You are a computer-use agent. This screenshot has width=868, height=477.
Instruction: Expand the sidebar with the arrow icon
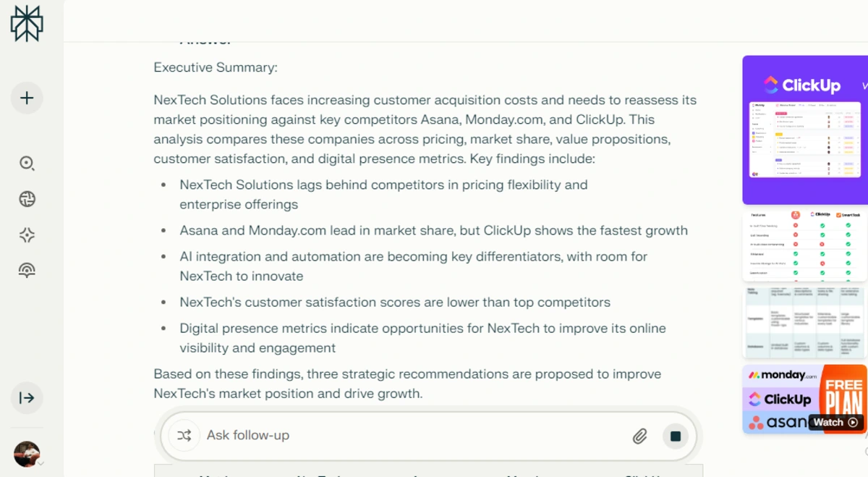tap(27, 398)
